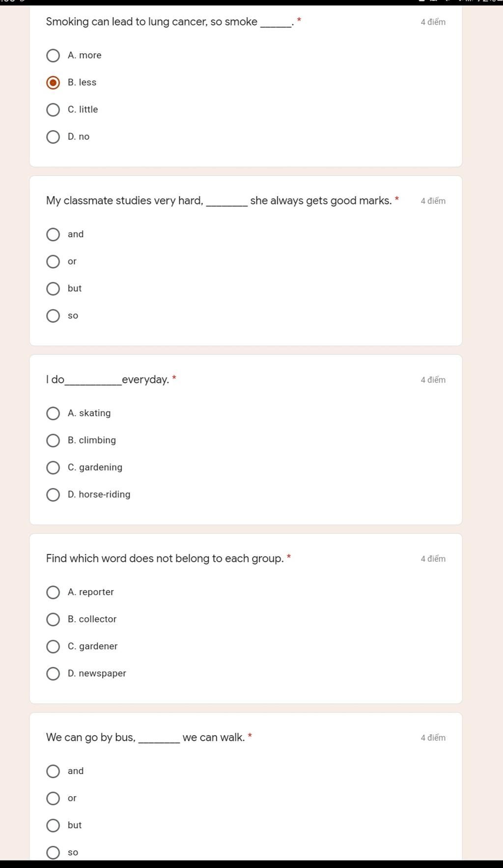Image resolution: width=503 pixels, height=868 pixels.
Task: Choose 'and' for the classmate studies question
Action: click(x=53, y=234)
